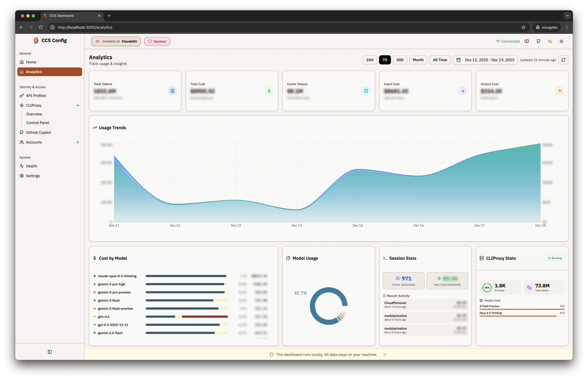Open the Control Panel link under CLIProxy
Viewport: 588px width, 380px height.
pos(38,123)
